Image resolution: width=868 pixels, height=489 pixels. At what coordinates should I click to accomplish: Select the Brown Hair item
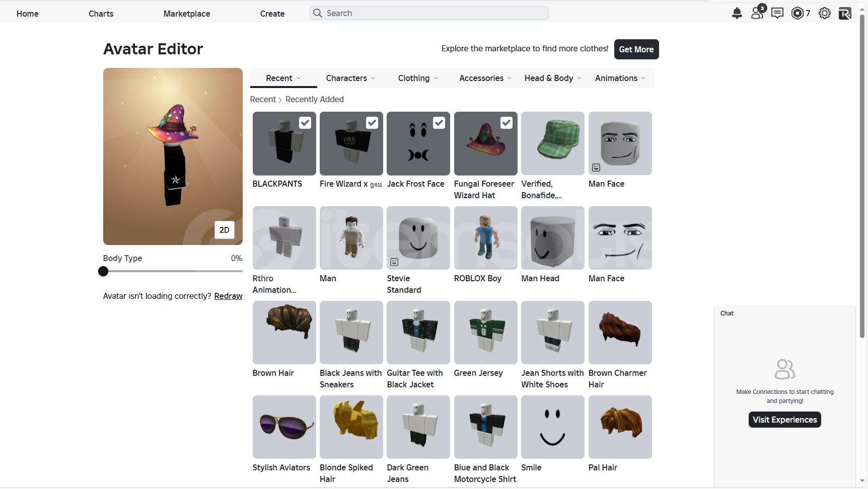284,333
